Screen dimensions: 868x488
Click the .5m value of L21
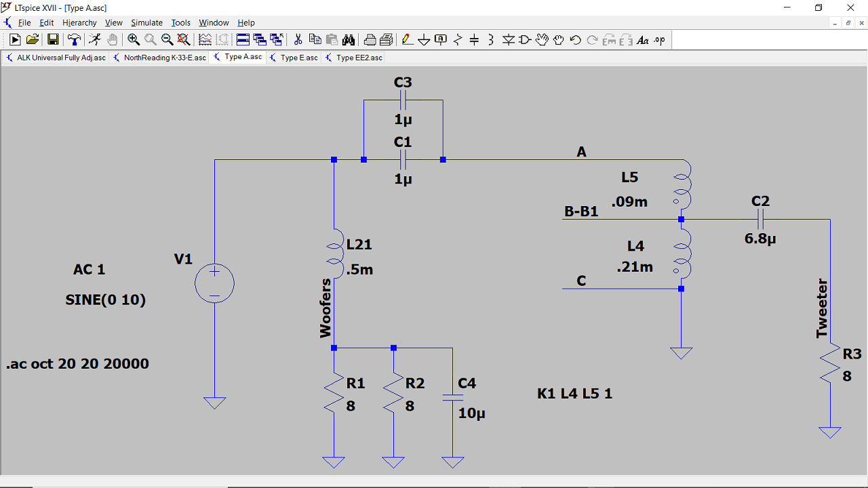pos(359,270)
